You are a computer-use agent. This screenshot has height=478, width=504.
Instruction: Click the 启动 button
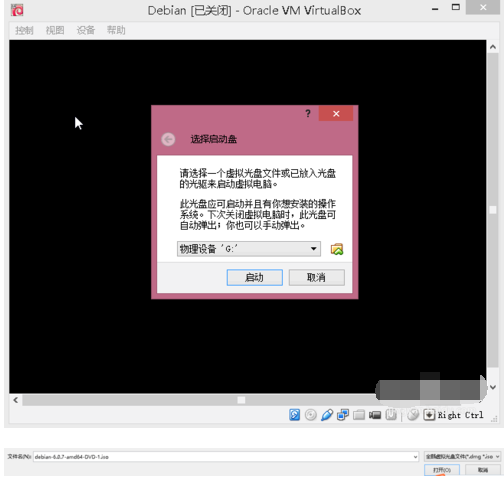(255, 277)
